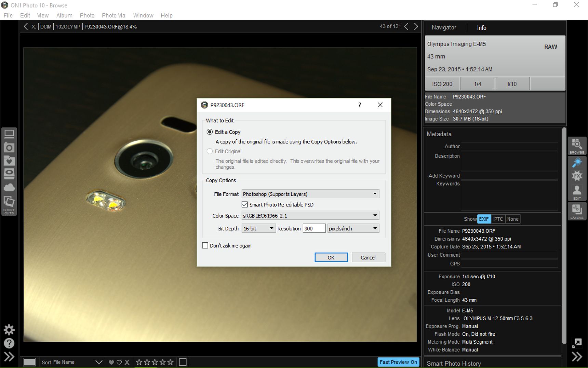Clear like status with outline heart
The height and width of the screenshot is (368, 588).
[119, 362]
